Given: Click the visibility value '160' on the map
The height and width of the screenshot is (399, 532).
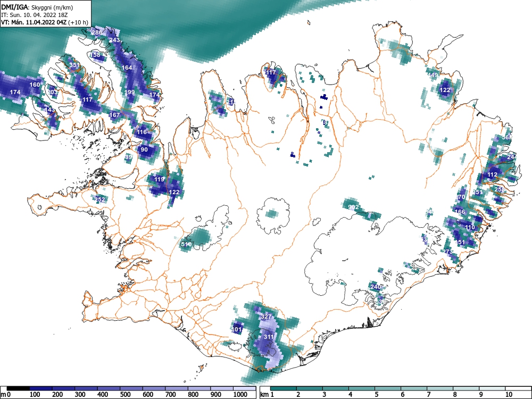Looking at the screenshot, I should (x=35, y=85).
